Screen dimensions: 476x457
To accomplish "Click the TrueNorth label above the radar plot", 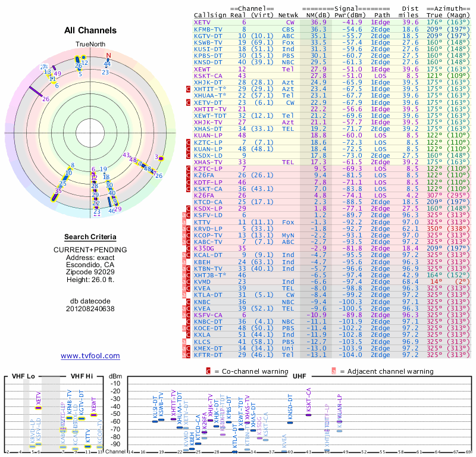I will [90, 45].
